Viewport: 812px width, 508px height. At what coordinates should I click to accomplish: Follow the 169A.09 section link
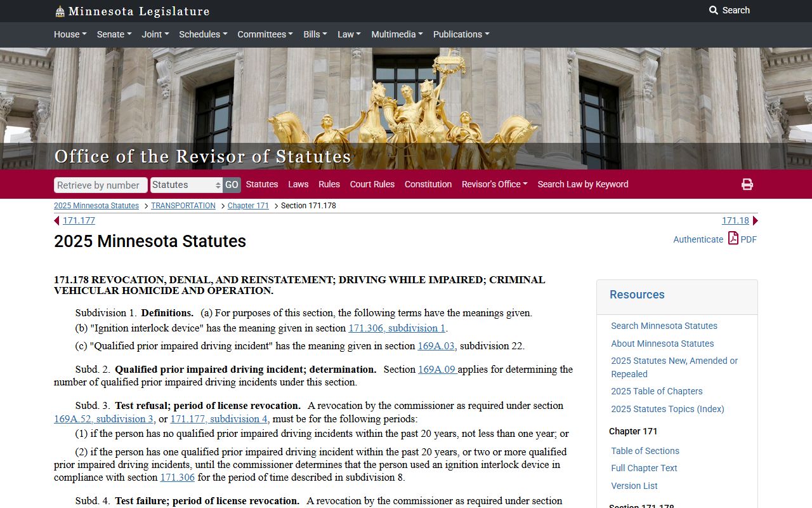437,369
